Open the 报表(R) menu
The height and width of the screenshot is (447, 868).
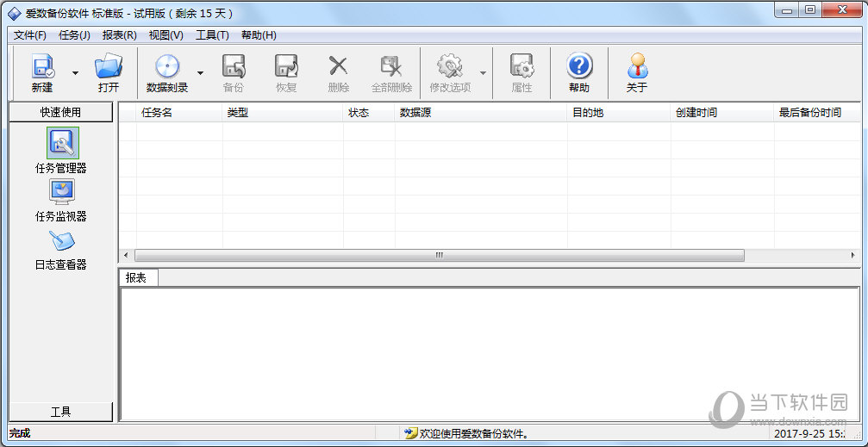point(119,35)
